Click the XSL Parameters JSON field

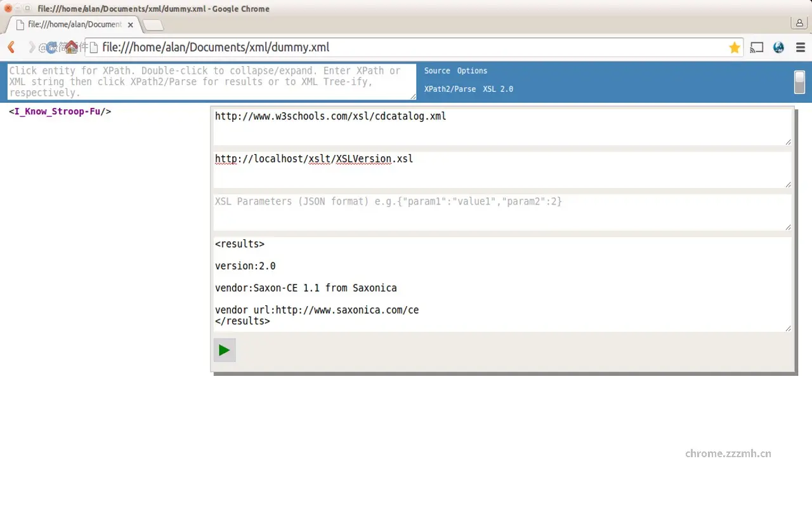point(502,212)
